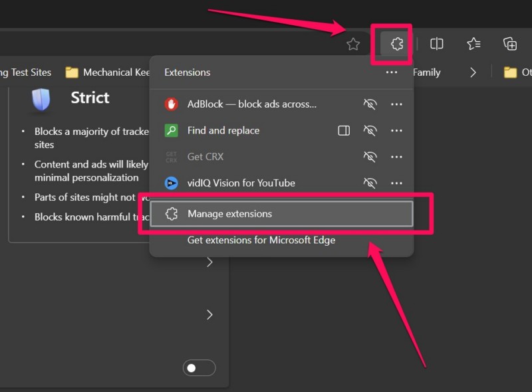Screen dimensions: 532x392
Task: Expand the bookmarks bar overflow chevron
Action: click(x=474, y=72)
